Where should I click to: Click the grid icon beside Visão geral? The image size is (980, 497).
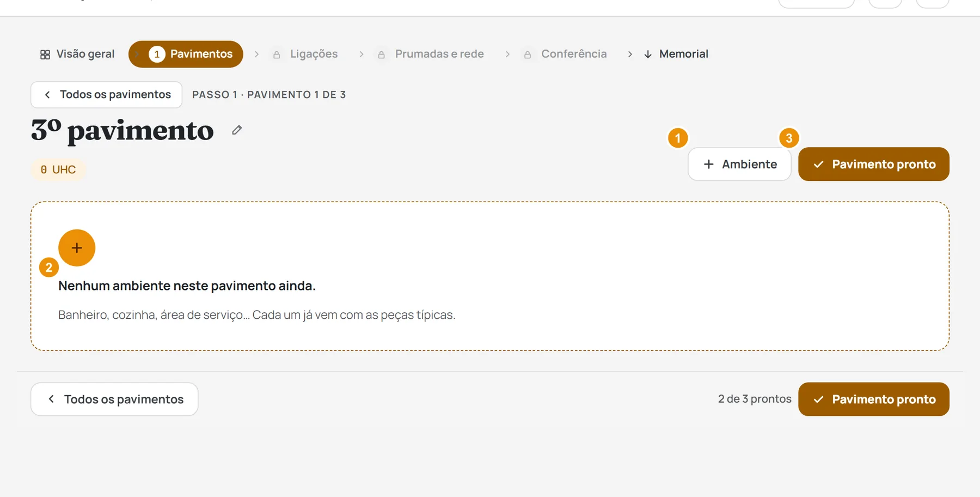[45, 54]
